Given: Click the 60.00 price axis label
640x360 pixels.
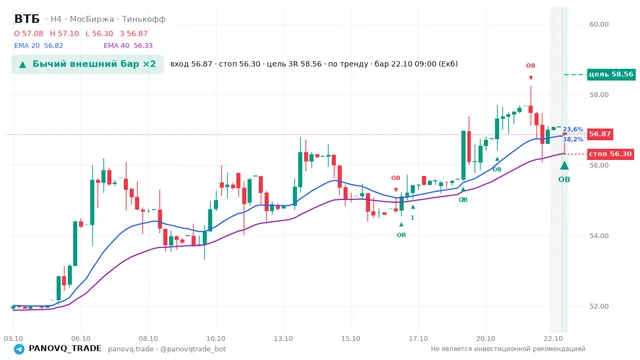Looking at the screenshot, I should [x=599, y=24].
